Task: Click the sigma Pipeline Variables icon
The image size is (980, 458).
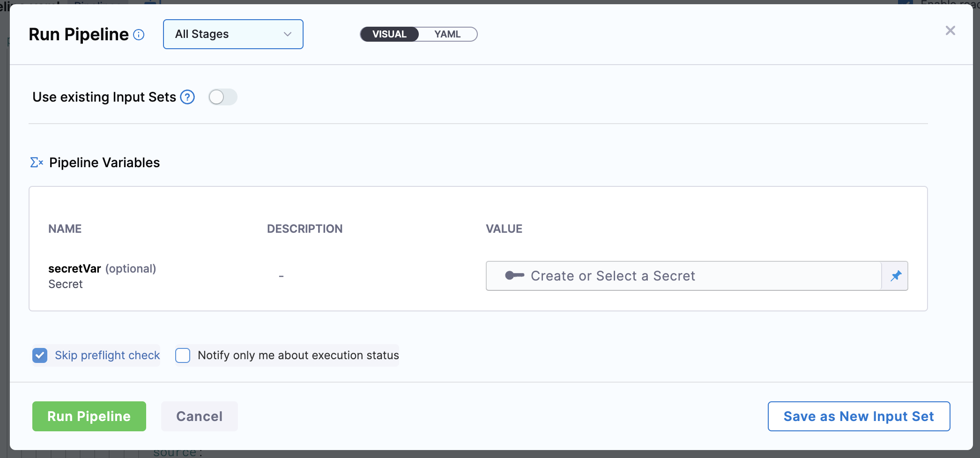Action: (x=37, y=163)
